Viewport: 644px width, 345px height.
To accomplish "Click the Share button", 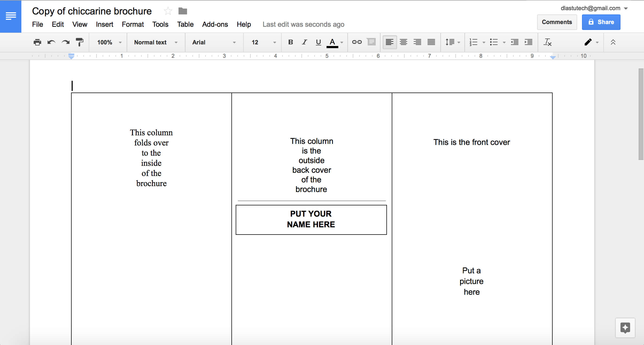I will (600, 22).
